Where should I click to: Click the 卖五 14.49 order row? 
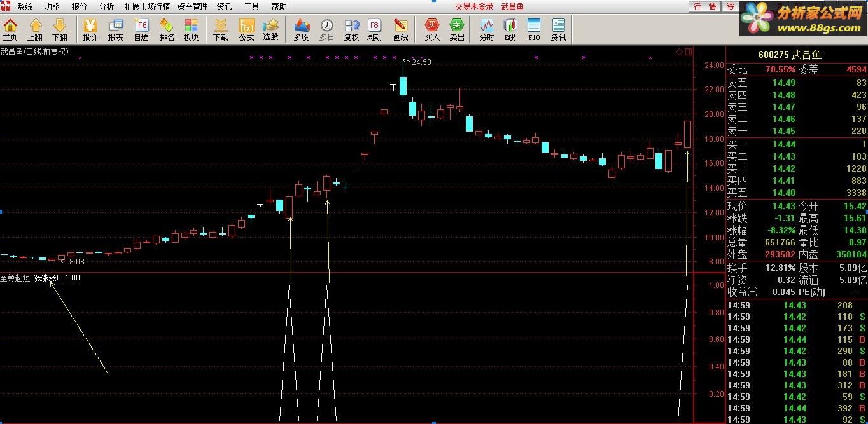797,83
